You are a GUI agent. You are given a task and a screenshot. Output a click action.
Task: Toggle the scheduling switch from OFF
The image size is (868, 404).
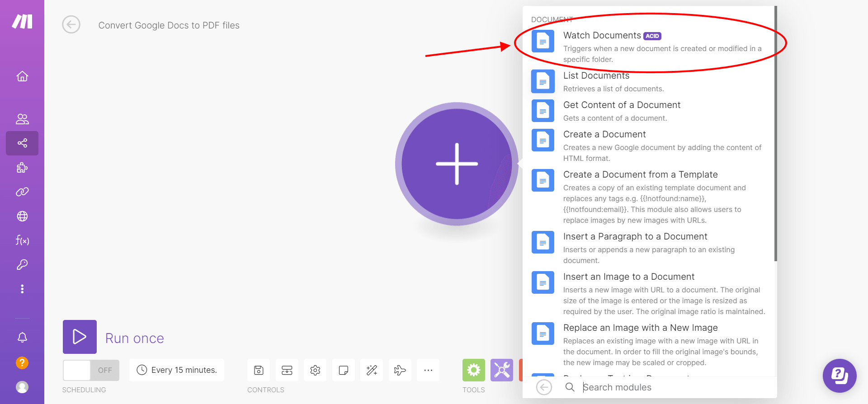[x=91, y=371]
